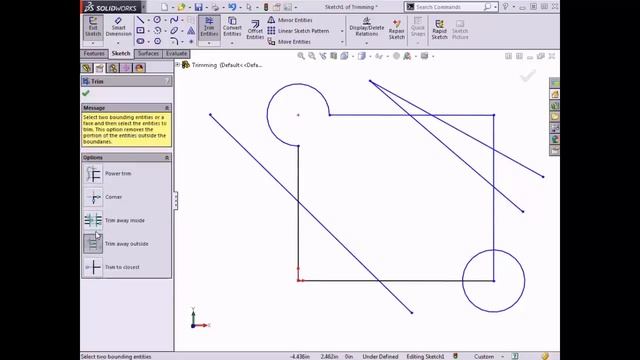The width and height of the screenshot is (640, 360).
Task: Select the Centerpoint Arc tool
Action: click(158, 31)
